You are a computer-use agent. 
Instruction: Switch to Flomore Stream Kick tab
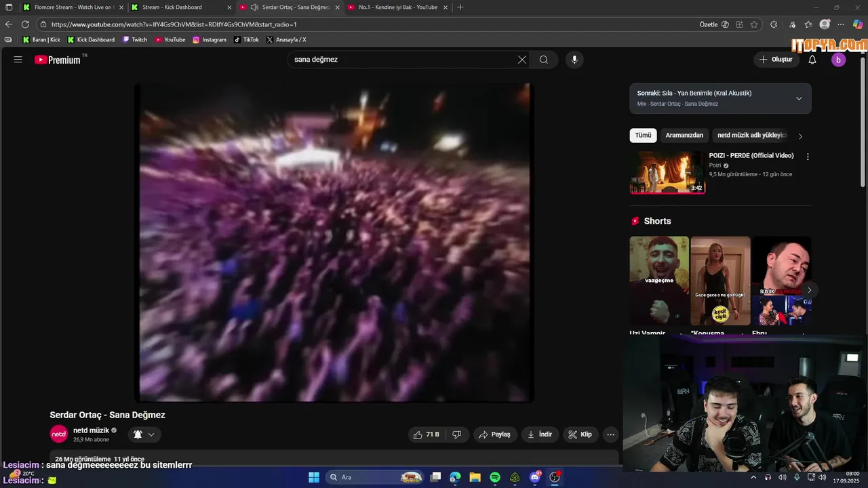[x=73, y=7]
